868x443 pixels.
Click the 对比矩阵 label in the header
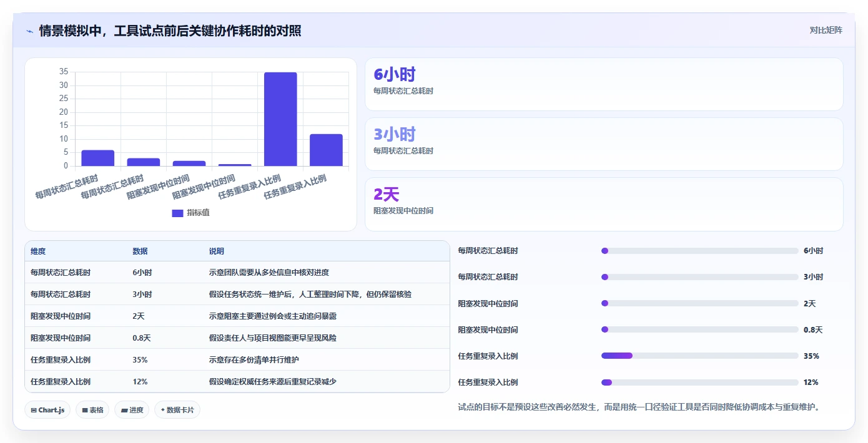click(826, 30)
